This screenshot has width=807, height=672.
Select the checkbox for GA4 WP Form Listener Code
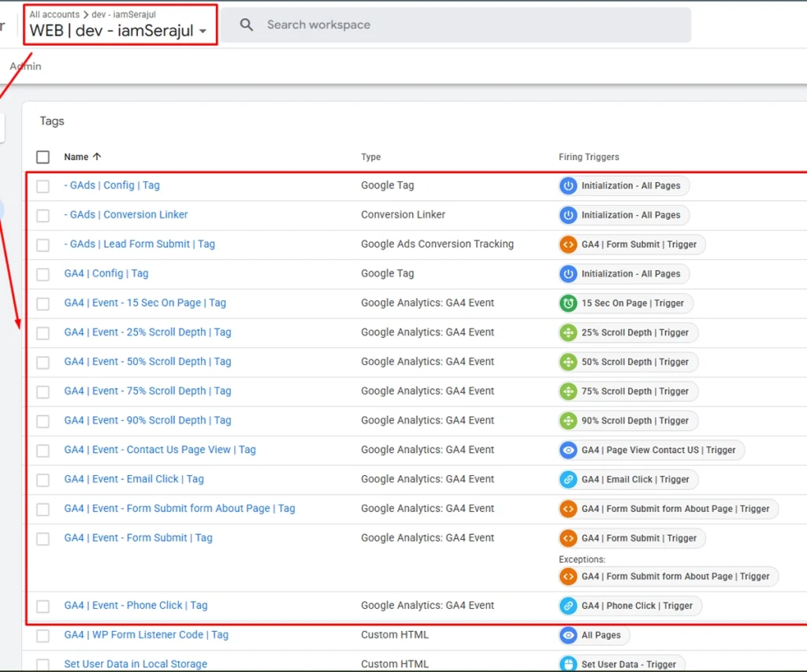coord(43,635)
